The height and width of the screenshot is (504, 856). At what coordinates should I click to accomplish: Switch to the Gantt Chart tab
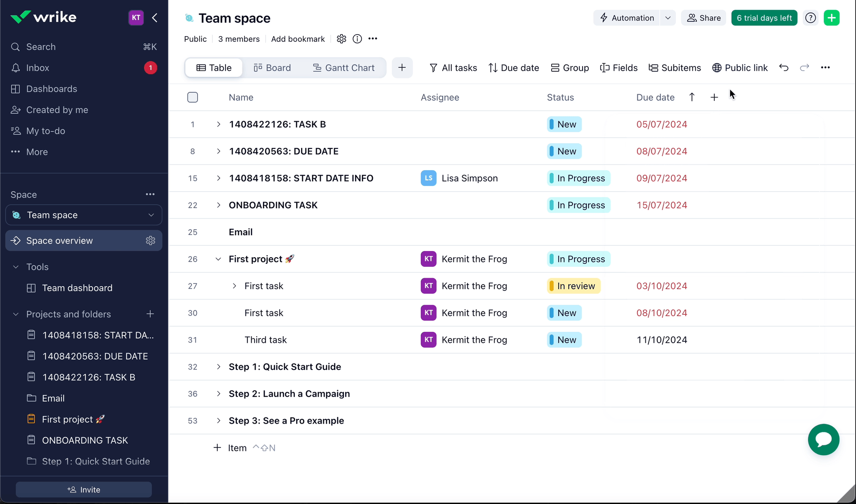coord(344,68)
